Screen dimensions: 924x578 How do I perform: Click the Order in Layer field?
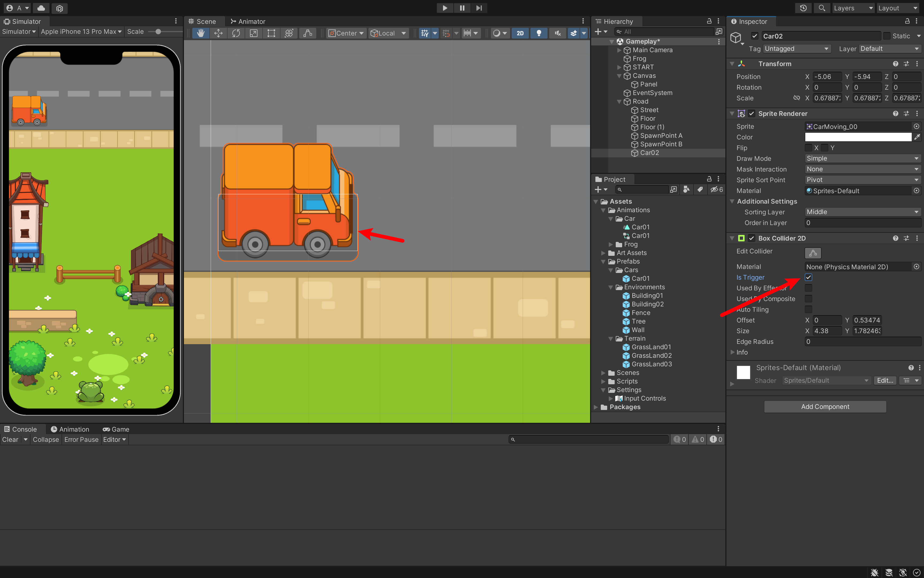[x=863, y=222]
